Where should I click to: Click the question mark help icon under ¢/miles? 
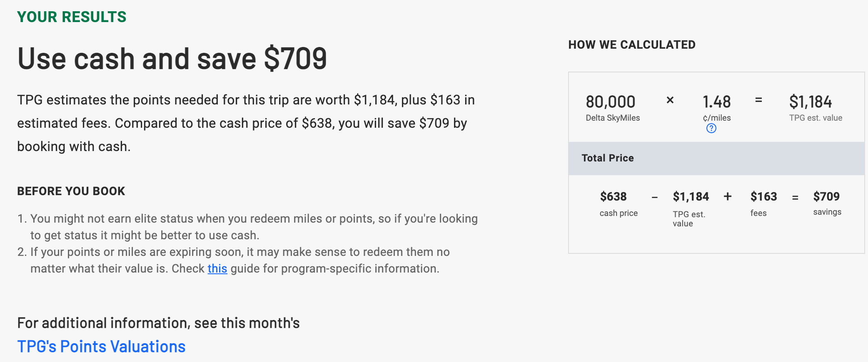click(x=711, y=129)
